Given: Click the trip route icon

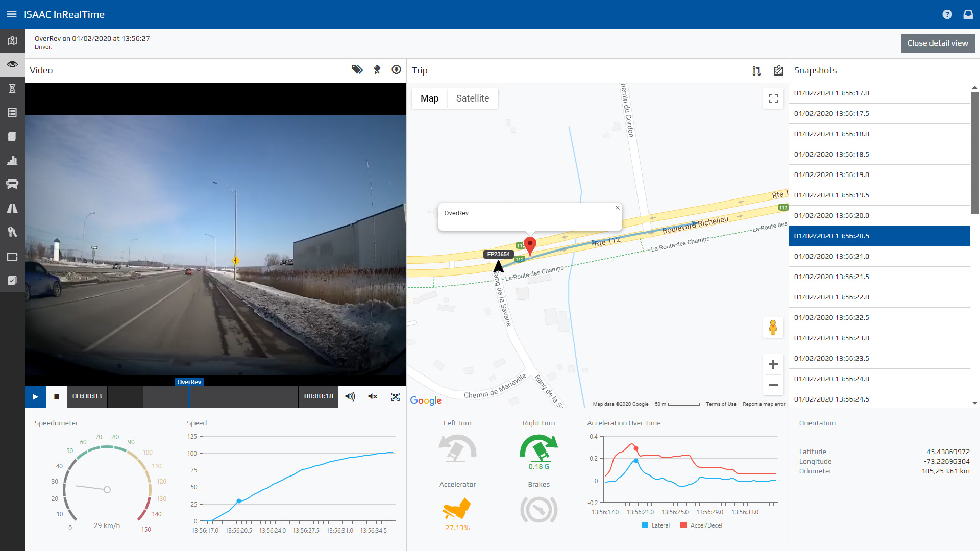Looking at the screenshot, I should point(756,71).
